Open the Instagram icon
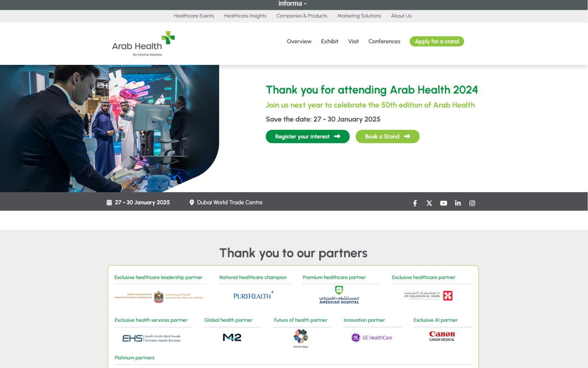The height and width of the screenshot is (368, 588). tap(472, 203)
